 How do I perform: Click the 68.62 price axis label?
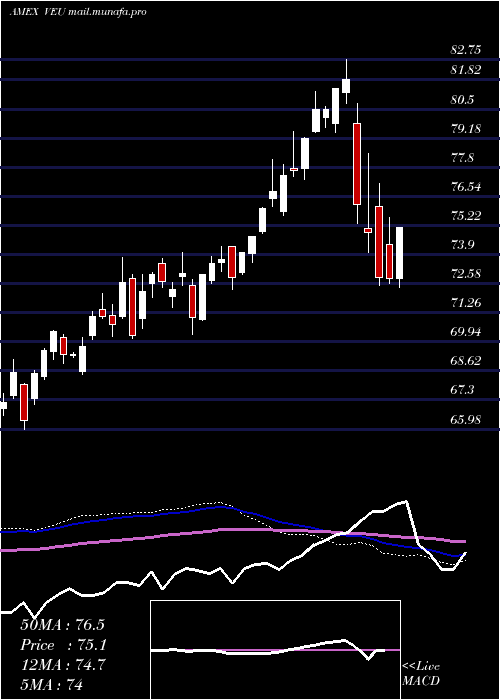(466, 361)
